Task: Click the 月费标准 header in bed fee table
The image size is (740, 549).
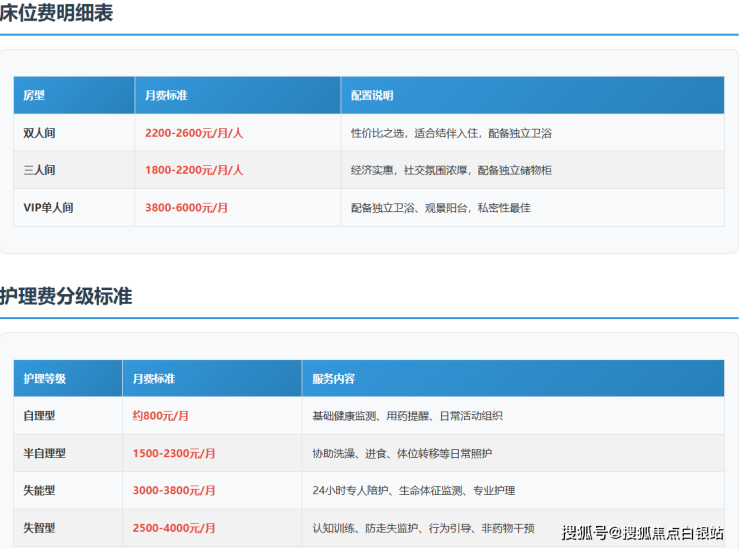Action: tap(166, 96)
